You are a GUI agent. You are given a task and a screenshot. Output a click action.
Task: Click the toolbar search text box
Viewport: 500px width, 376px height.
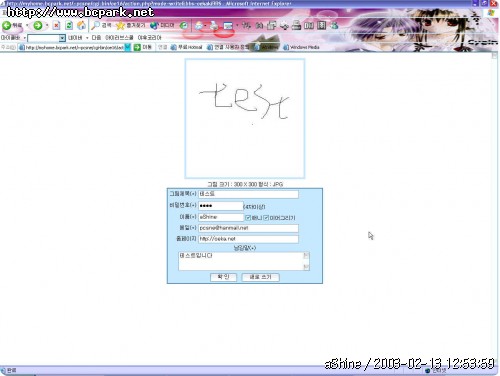[43, 38]
